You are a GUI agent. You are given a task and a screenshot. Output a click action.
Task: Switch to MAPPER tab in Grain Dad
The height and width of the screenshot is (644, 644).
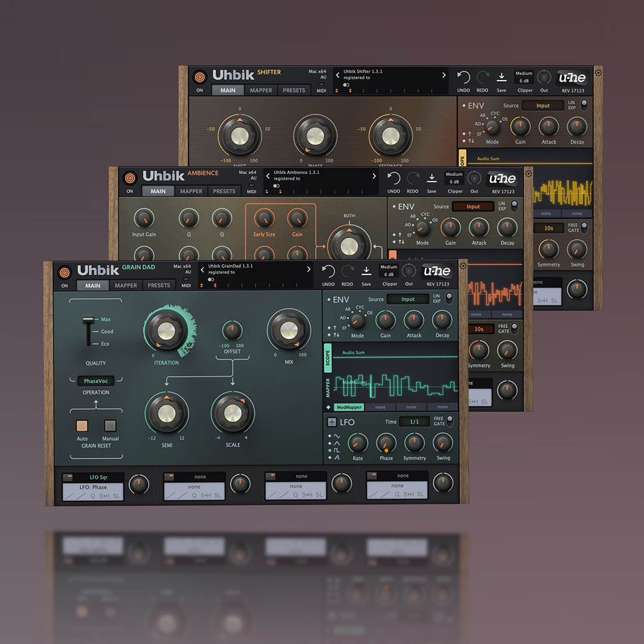126,286
